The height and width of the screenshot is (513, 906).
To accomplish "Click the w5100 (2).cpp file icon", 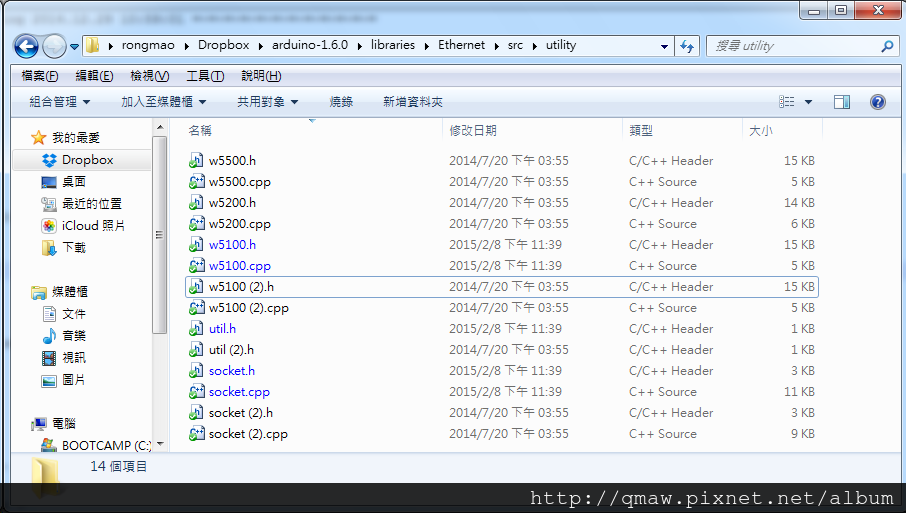I will point(196,307).
